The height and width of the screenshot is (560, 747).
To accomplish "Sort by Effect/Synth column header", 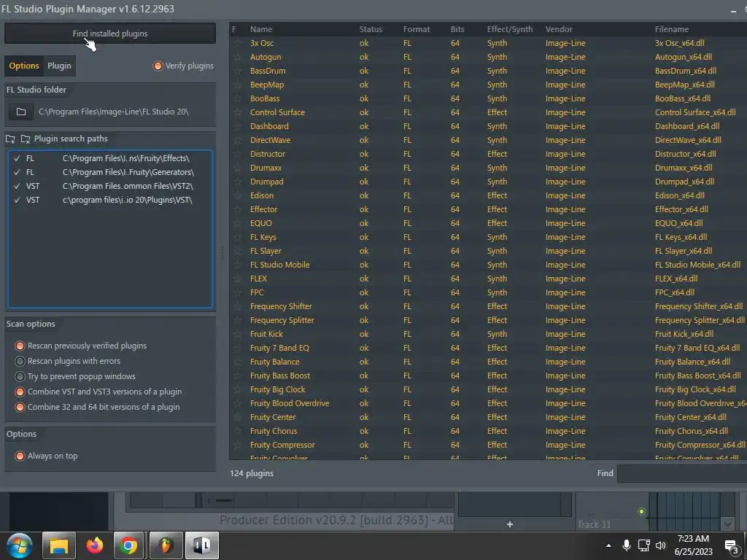I will click(510, 29).
